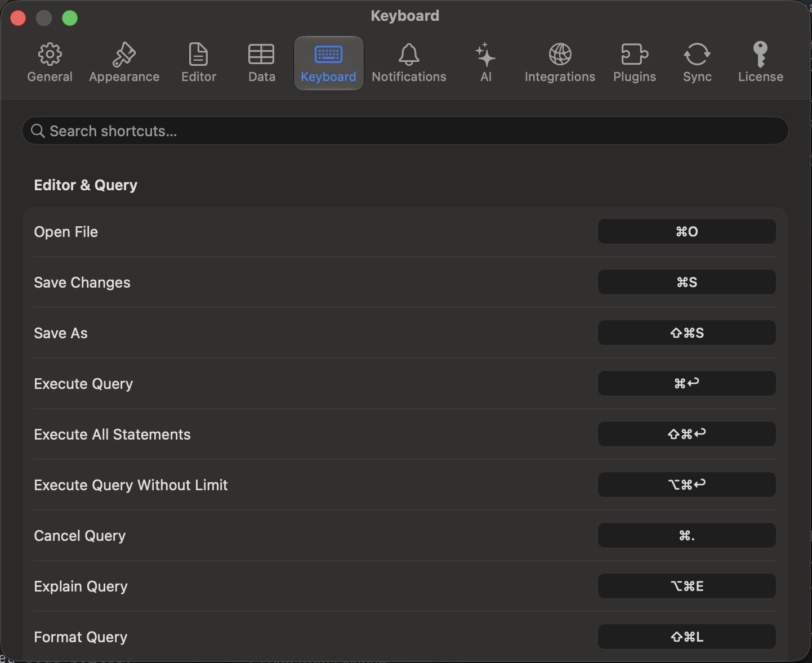Open the Editor document icon
Image resolution: width=812 pixels, height=663 pixels.
(198, 55)
